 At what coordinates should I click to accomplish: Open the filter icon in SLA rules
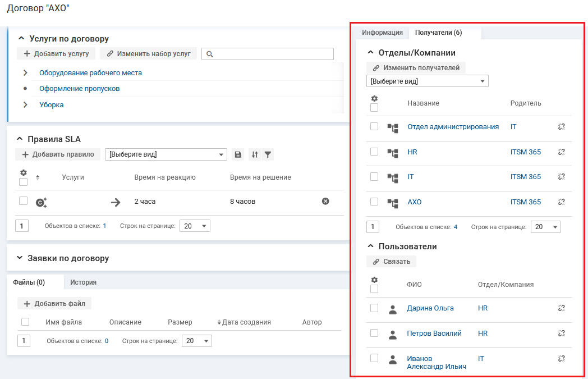tap(268, 154)
